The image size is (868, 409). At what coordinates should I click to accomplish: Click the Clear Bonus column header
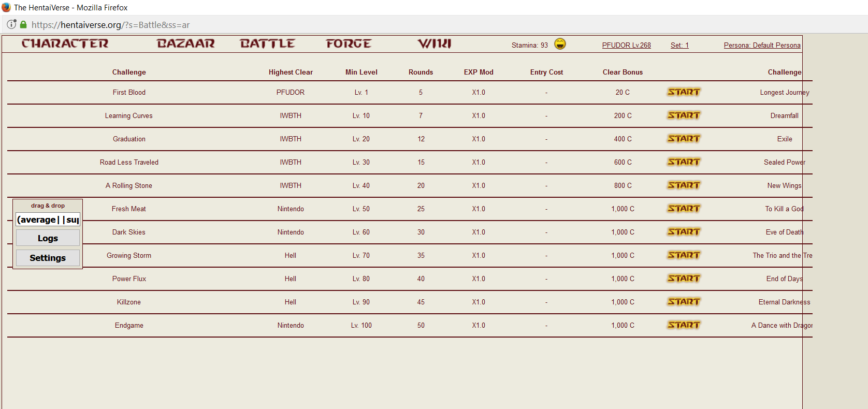pyautogui.click(x=623, y=72)
